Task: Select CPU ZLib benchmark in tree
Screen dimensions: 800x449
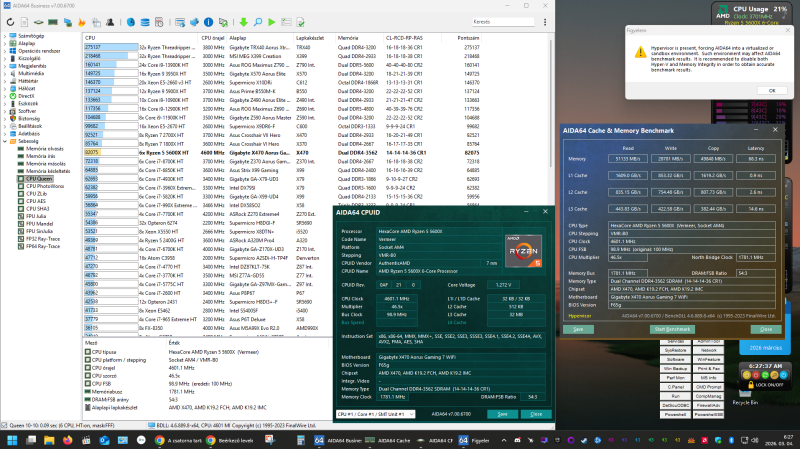Action: tap(36, 193)
